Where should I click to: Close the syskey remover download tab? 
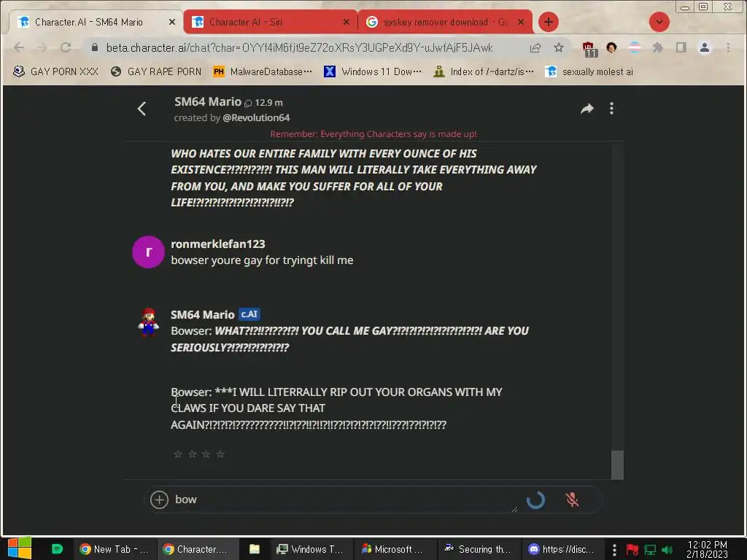[521, 22]
